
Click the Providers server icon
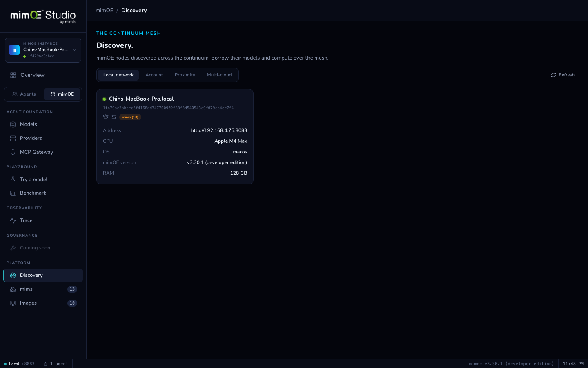[13, 138]
